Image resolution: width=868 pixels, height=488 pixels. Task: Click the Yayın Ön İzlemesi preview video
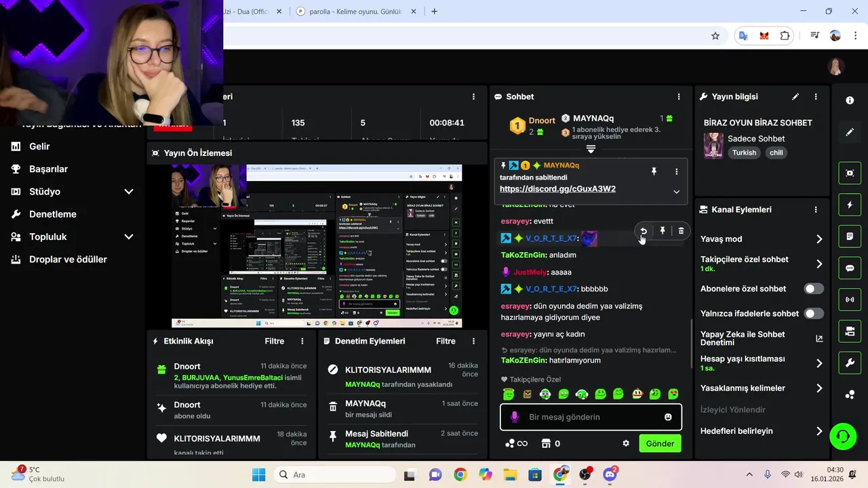pyautogui.click(x=317, y=246)
